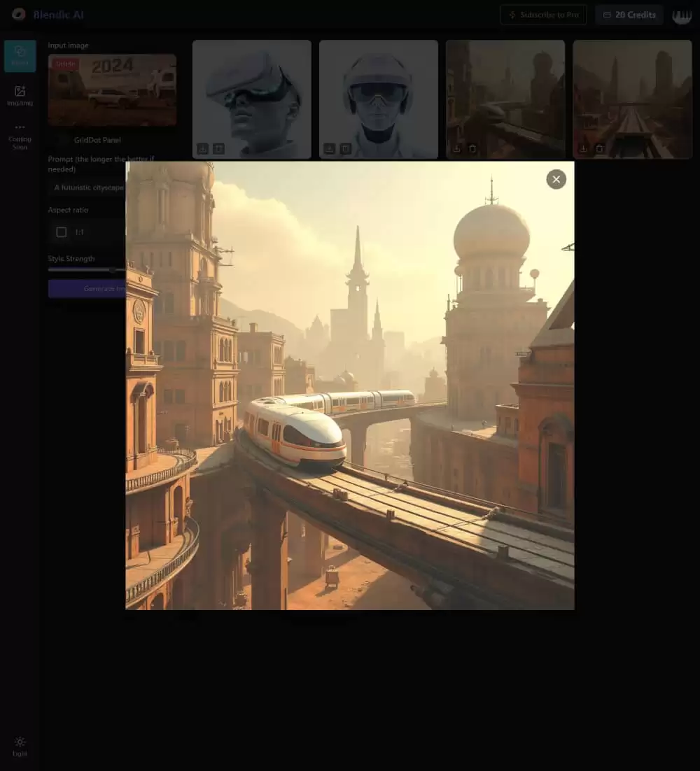
Task: Open the 20 Credits indicator
Action: [629, 15]
